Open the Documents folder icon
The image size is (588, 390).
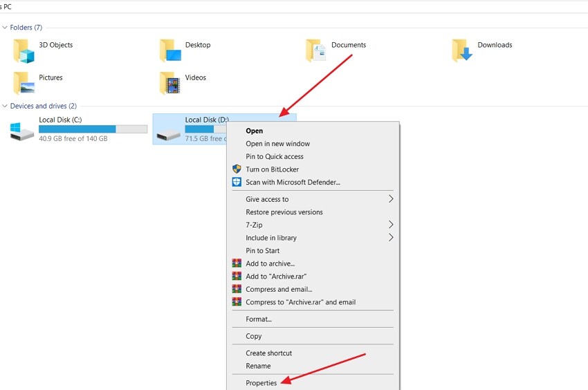click(316, 50)
